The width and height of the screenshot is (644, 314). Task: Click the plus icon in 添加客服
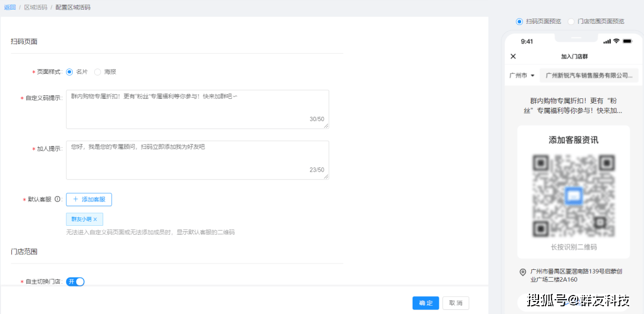pos(76,200)
